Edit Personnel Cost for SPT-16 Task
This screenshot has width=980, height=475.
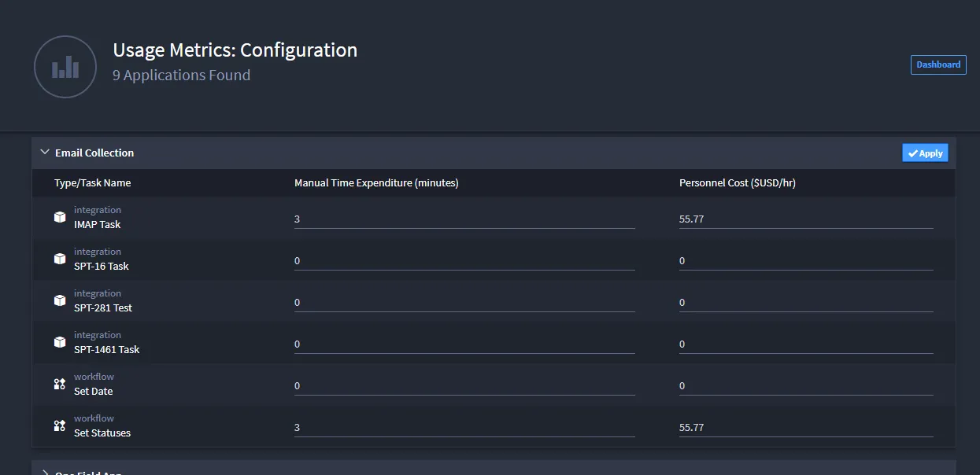(806, 260)
